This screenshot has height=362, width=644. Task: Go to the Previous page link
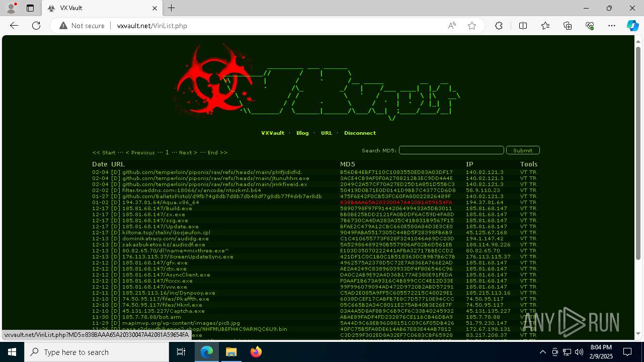140,152
